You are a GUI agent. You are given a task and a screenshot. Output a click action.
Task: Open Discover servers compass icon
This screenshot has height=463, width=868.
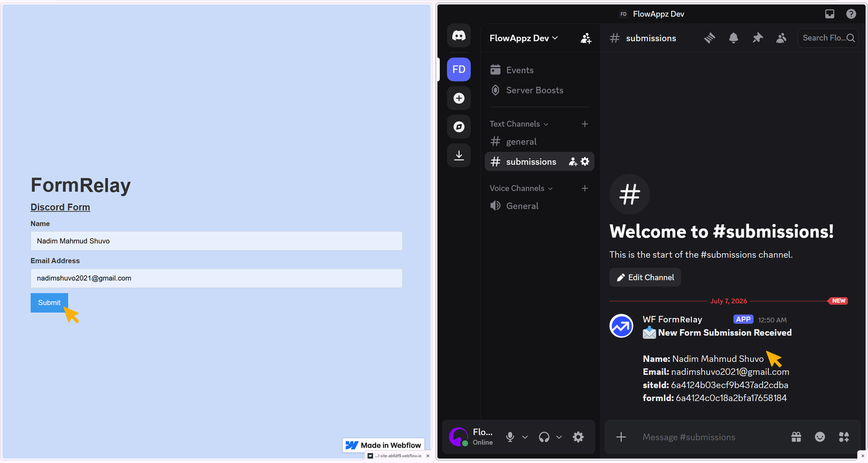point(459,127)
